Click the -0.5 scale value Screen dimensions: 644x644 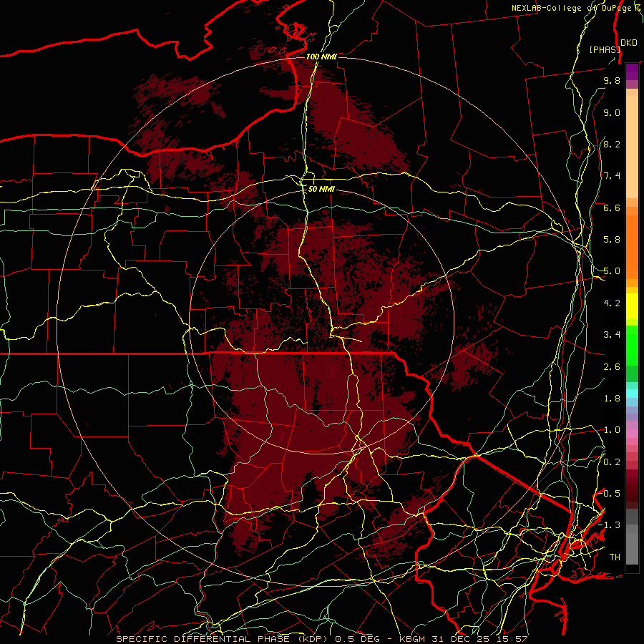click(x=610, y=494)
